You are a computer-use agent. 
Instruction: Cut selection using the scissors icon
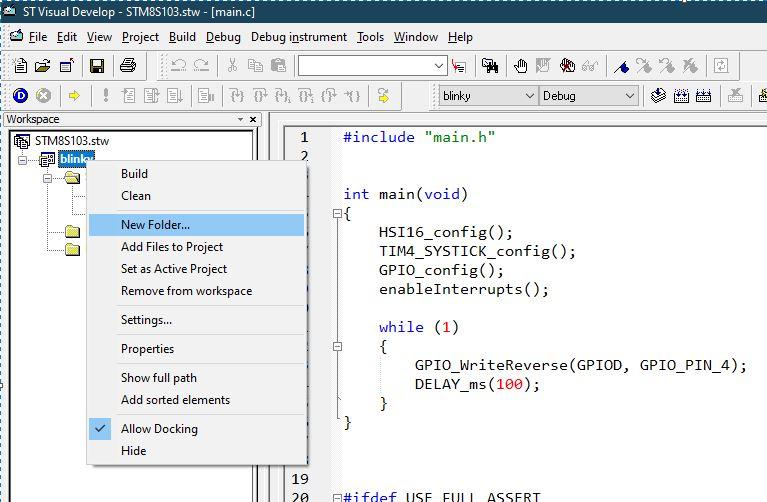tap(232, 66)
